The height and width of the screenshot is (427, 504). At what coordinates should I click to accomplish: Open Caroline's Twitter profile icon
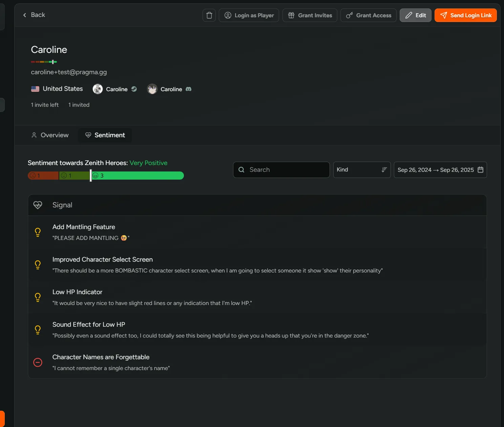[134, 89]
